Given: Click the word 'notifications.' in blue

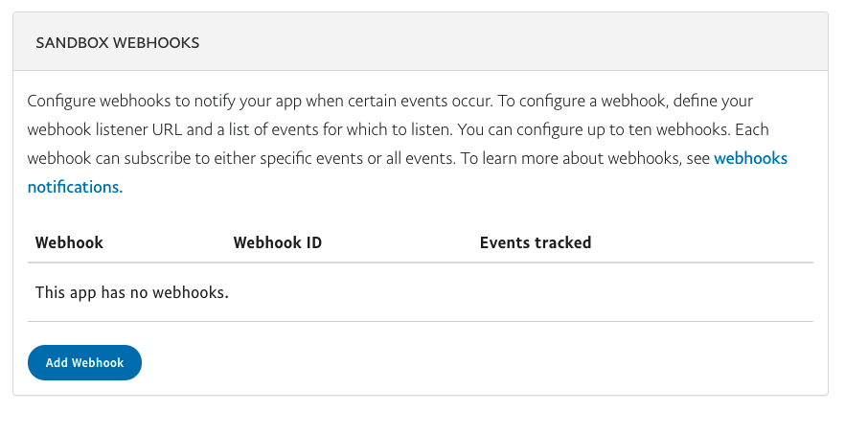Looking at the screenshot, I should coord(76,187).
